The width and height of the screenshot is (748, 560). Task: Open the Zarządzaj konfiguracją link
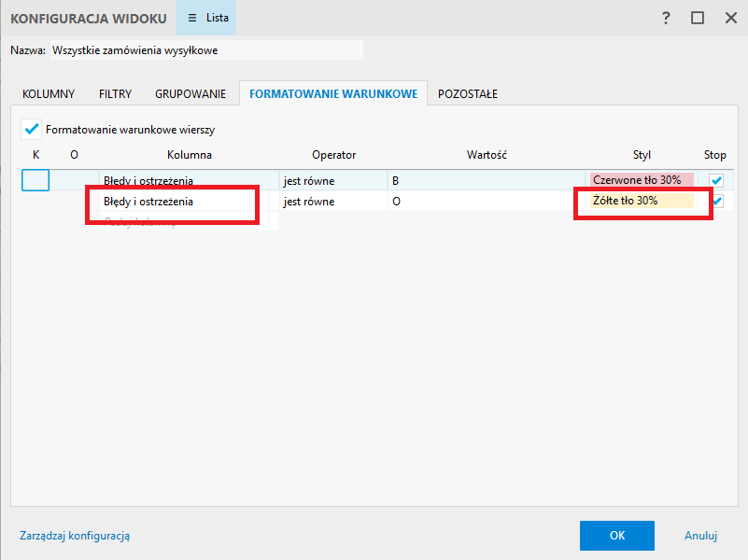[75, 536]
